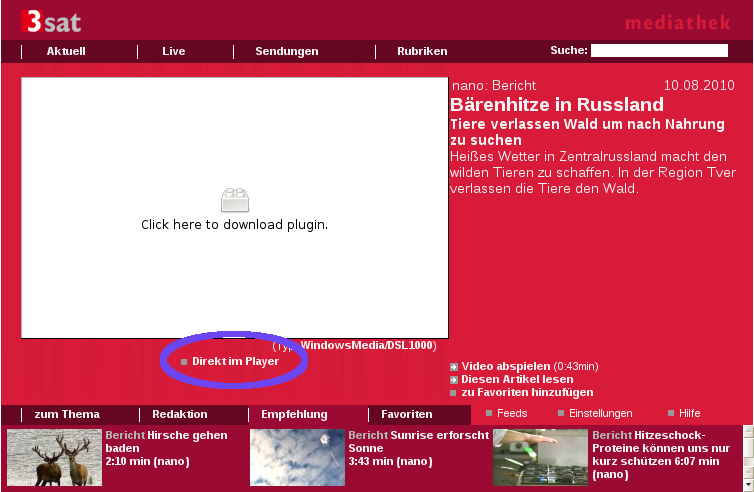Click arrow icon beside Diesen Artikel lesen

point(454,380)
